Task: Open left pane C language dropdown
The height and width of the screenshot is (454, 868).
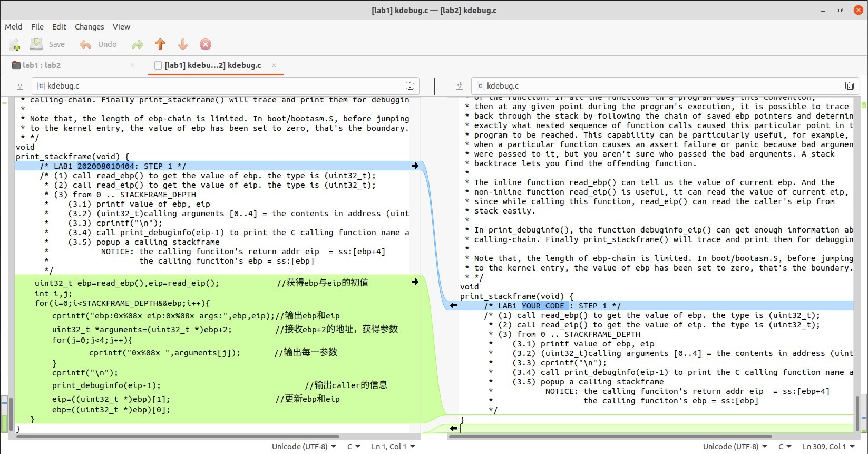Action: pyautogui.click(x=354, y=447)
